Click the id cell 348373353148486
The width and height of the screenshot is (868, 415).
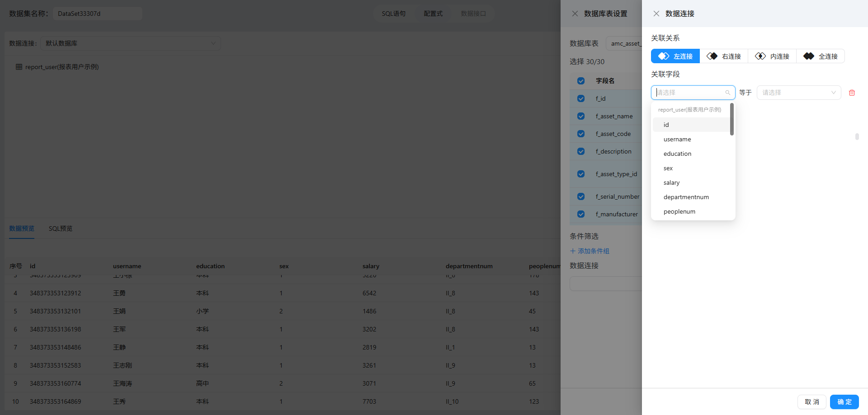[56, 347]
